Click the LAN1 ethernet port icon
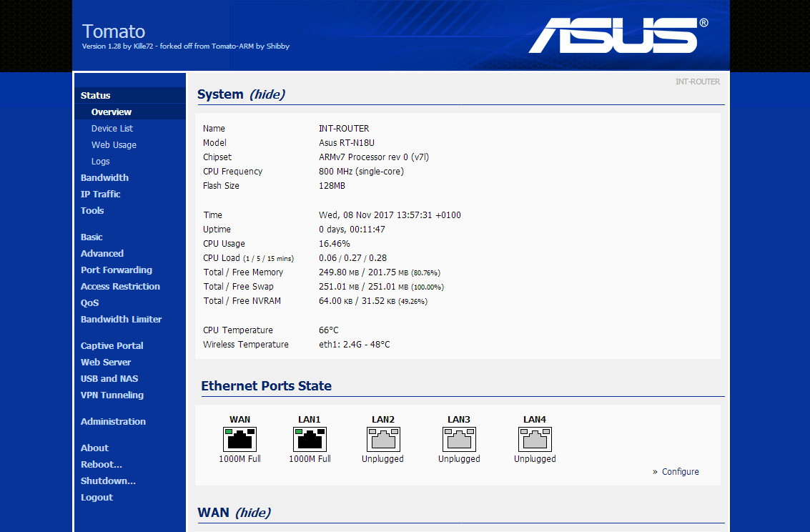The height and width of the screenshot is (532, 810). click(x=310, y=439)
